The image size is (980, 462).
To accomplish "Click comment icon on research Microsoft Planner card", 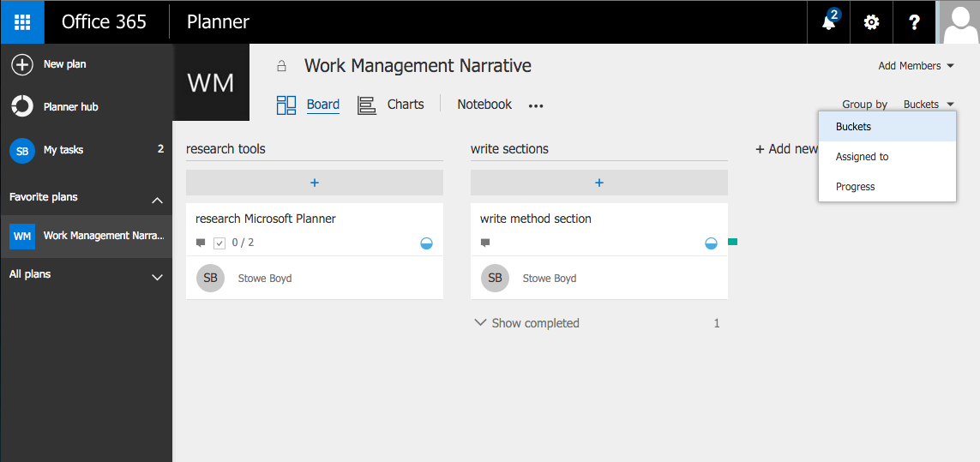I will pos(200,243).
